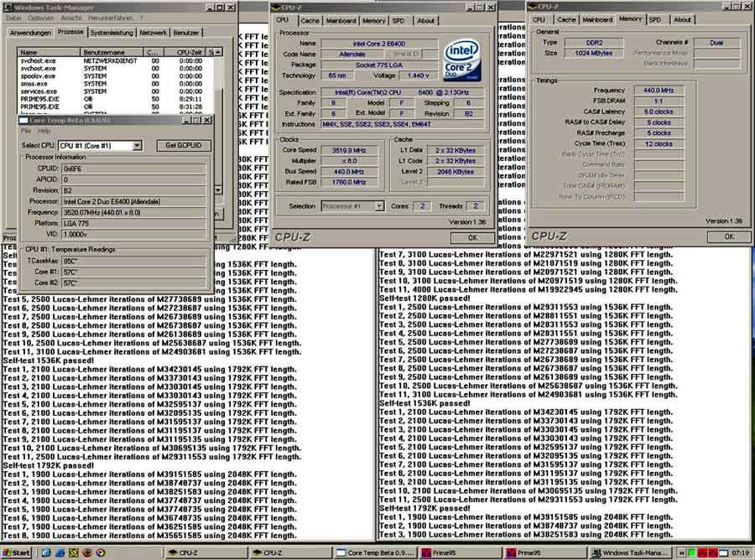This screenshot has width=755, height=560.
Task: Click processor Name field Intel Core 2 E6400
Action: pyautogui.click(x=379, y=44)
